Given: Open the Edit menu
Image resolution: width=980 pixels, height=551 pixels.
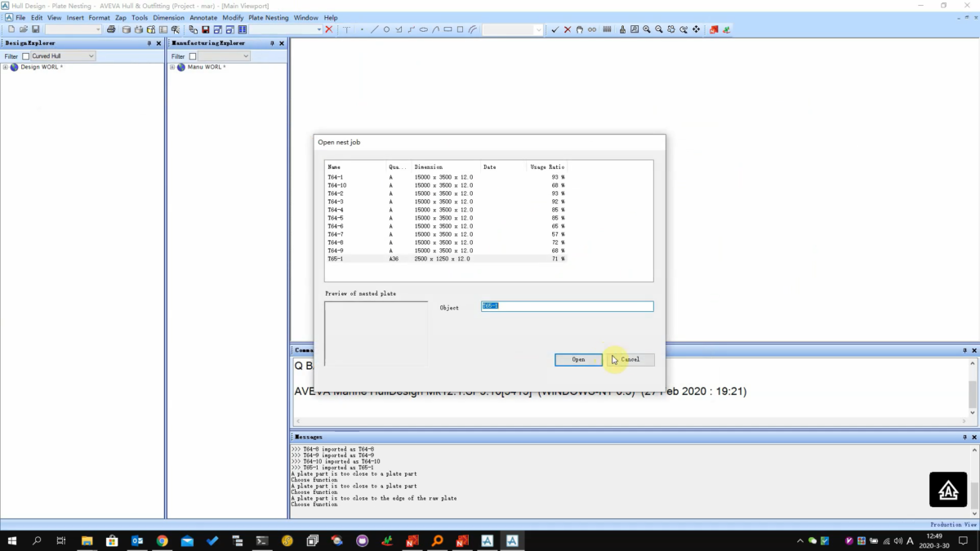Looking at the screenshot, I should point(37,17).
